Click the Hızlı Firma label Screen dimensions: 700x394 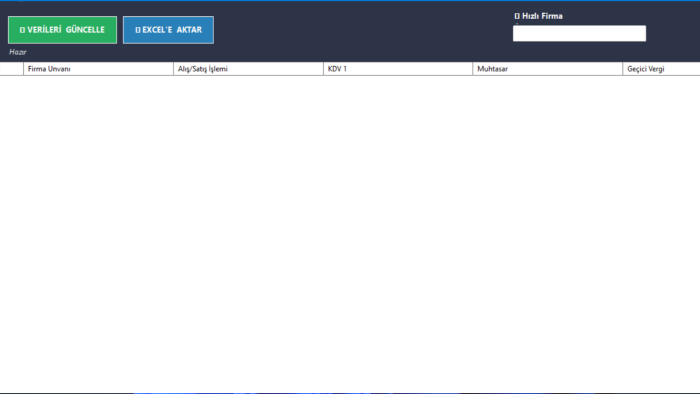pos(538,16)
